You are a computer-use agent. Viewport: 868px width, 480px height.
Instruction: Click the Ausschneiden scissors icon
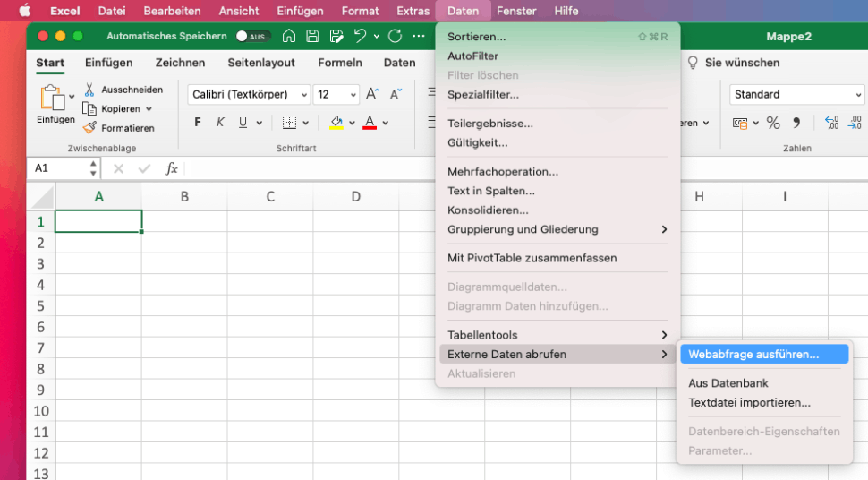[x=89, y=90]
